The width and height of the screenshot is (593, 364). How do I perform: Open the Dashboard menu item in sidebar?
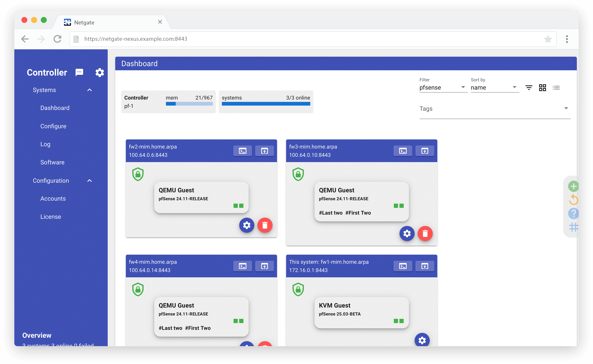point(55,108)
